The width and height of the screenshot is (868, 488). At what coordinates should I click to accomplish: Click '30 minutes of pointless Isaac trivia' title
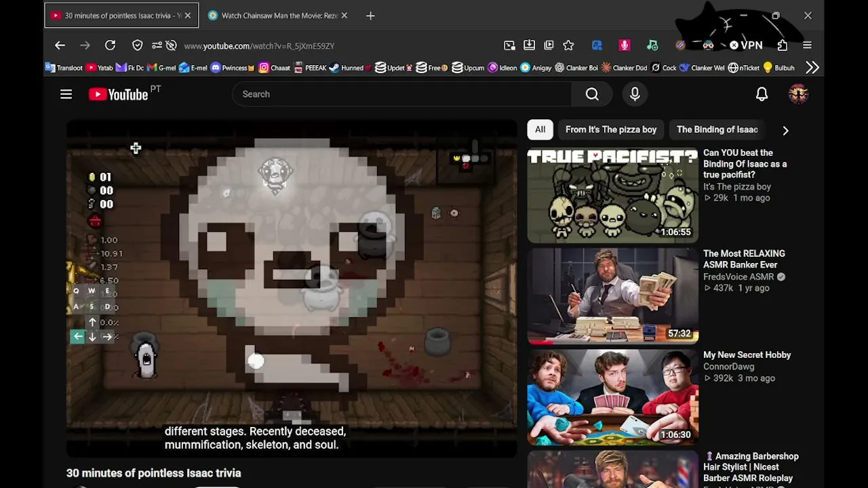pos(154,473)
